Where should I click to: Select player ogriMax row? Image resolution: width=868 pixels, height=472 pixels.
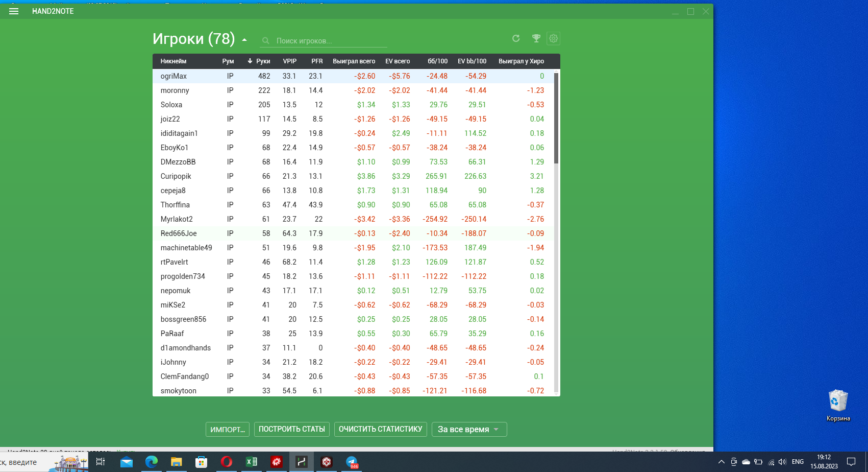(353, 76)
